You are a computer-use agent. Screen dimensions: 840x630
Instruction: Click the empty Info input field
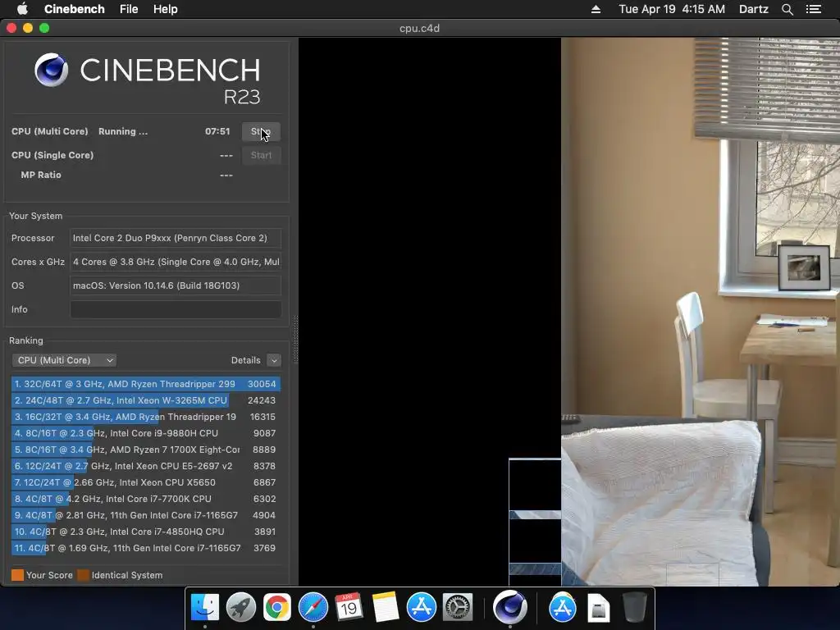click(176, 309)
